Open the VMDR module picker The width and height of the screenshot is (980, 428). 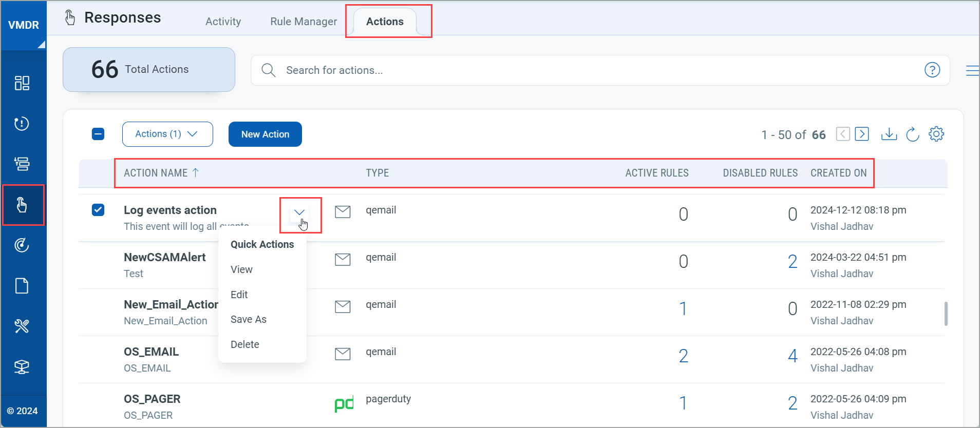[24, 25]
